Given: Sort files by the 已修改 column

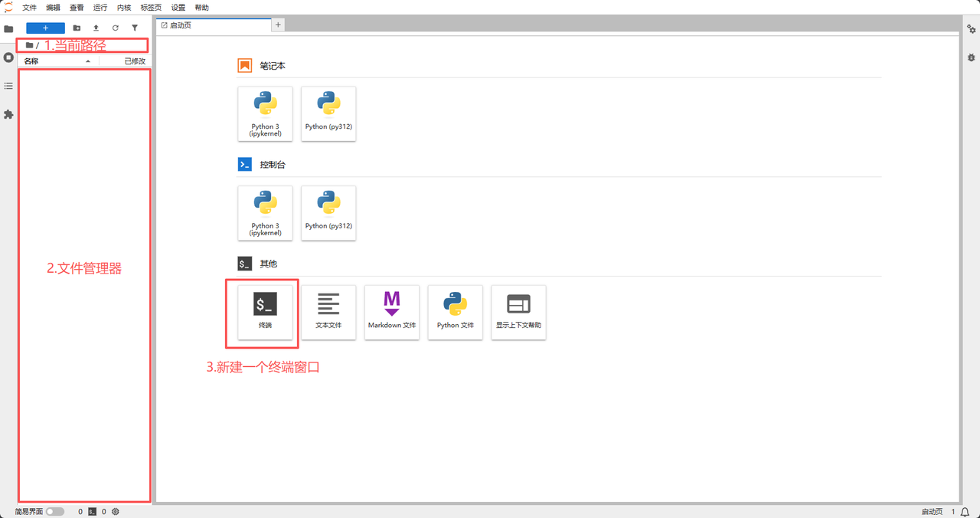Looking at the screenshot, I should click(134, 61).
